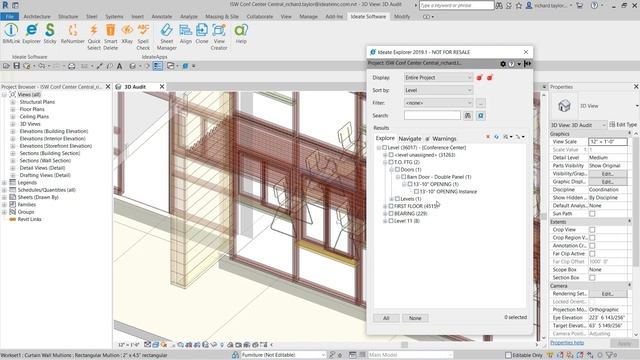Launch Ideate Explorer from ribbon
The height and width of the screenshot is (360, 640).
coord(31,34)
